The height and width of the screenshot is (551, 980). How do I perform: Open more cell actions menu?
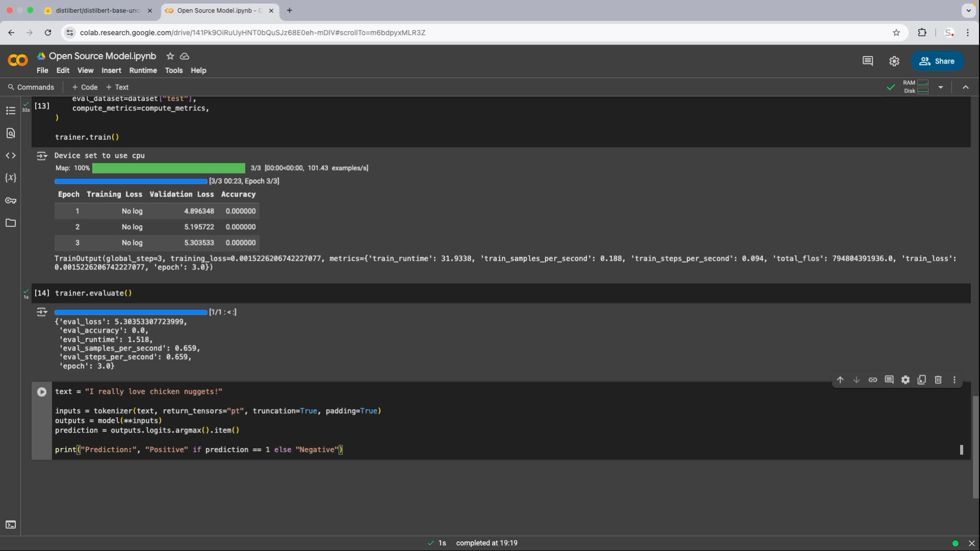pyautogui.click(x=954, y=380)
